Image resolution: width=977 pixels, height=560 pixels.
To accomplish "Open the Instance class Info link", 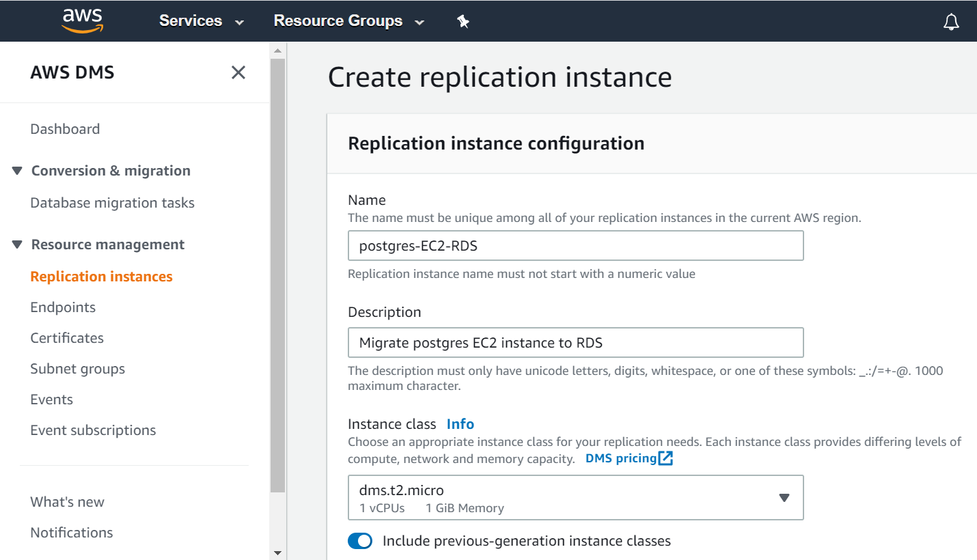I will 460,424.
